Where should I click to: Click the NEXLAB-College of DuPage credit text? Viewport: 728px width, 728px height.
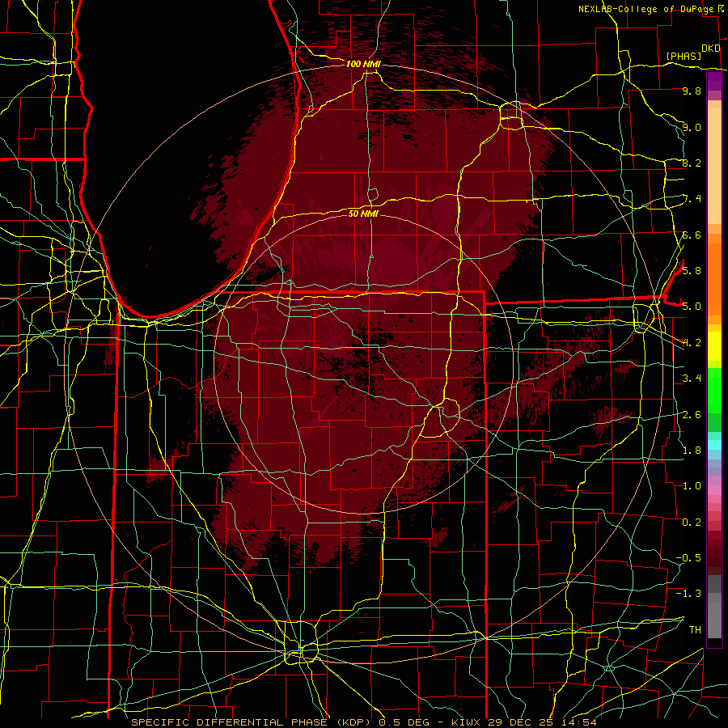point(646,9)
